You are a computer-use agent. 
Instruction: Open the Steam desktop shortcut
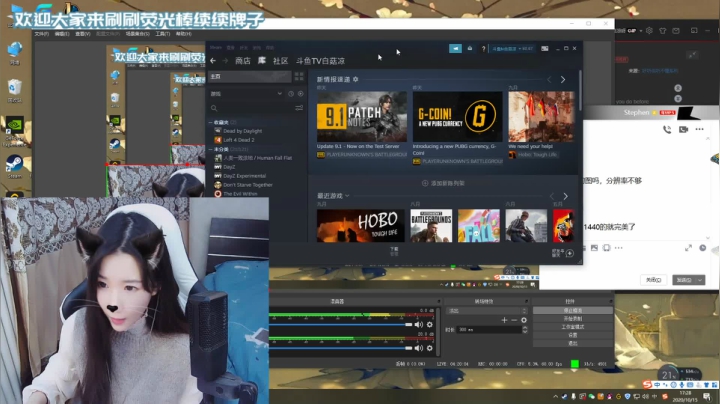(x=14, y=167)
